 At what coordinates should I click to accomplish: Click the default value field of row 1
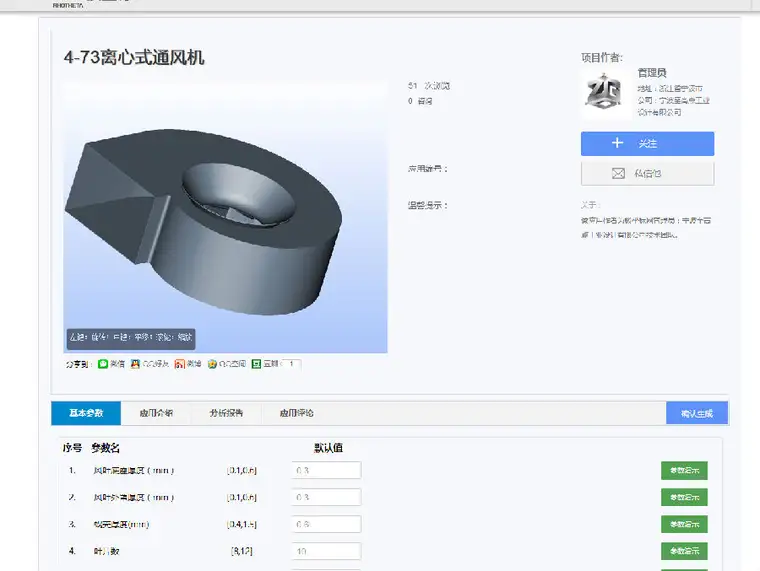click(326, 470)
